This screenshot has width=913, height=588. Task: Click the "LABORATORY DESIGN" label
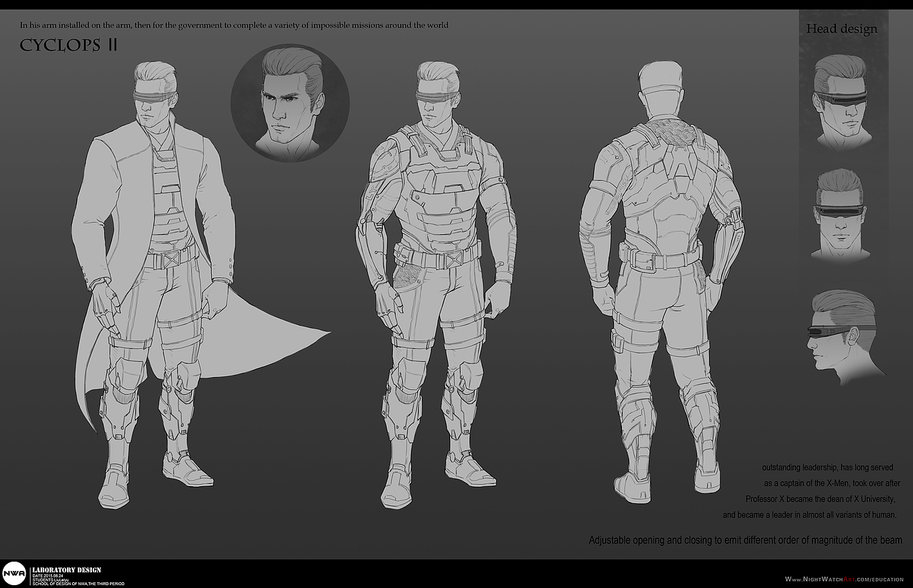click(66, 570)
